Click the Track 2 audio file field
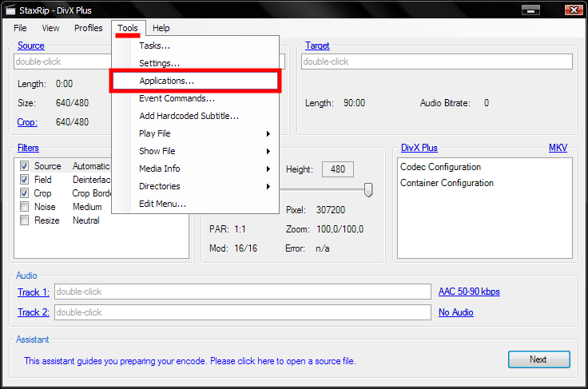 point(243,312)
